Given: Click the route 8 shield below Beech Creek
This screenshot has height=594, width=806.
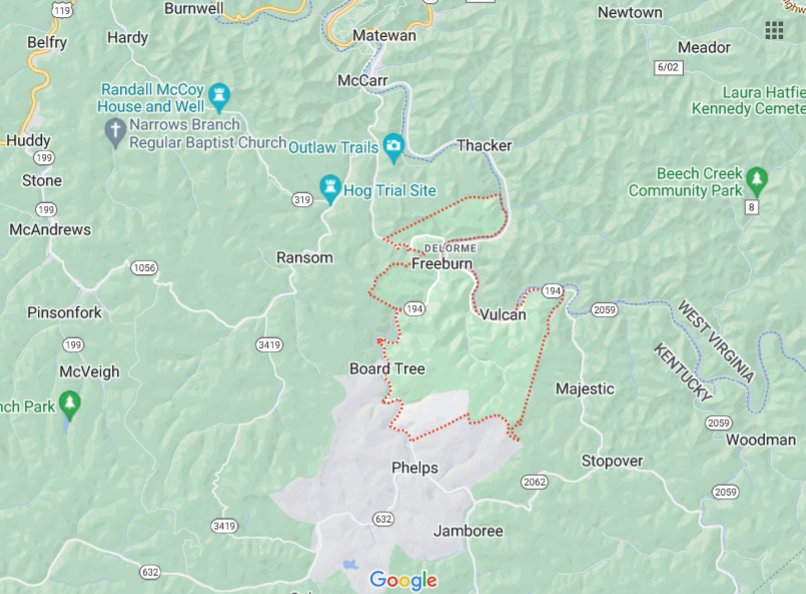Looking at the screenshot, I should (x=752, y=207).
